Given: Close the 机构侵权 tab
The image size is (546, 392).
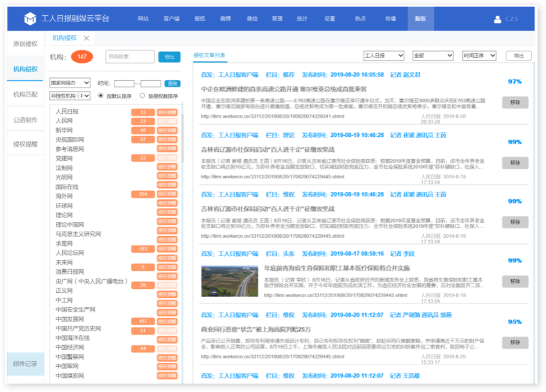Looking at the screenshot, I should tap(86, 38).
